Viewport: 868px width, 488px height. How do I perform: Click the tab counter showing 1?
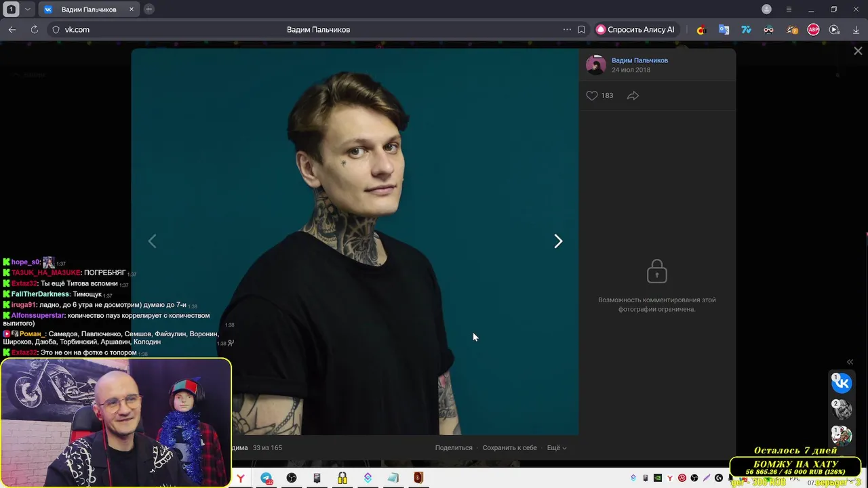[x=11, y=9]
